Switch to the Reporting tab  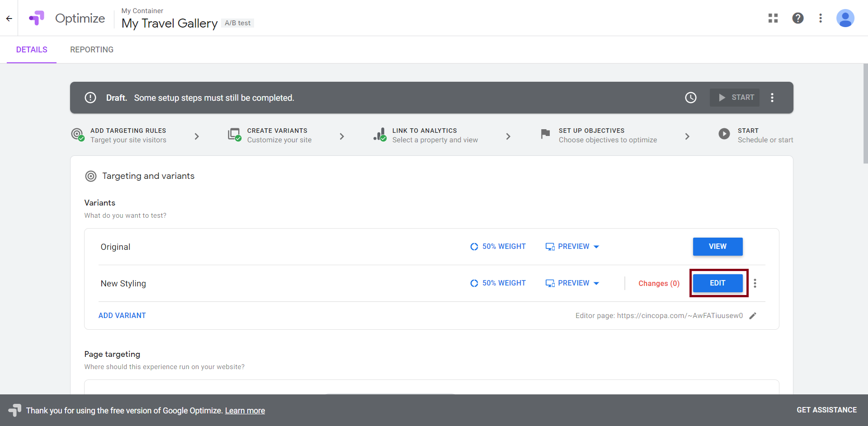[92, 50]
